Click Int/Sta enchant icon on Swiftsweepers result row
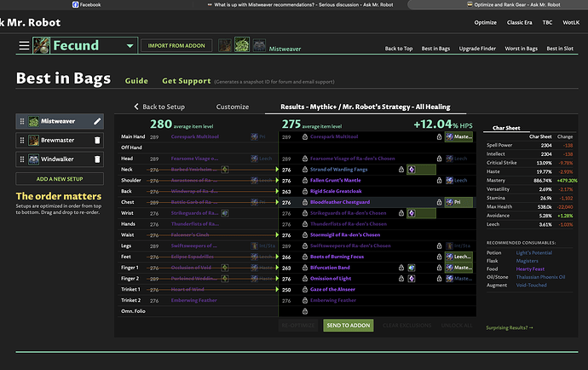 click(x=449, y=246)
